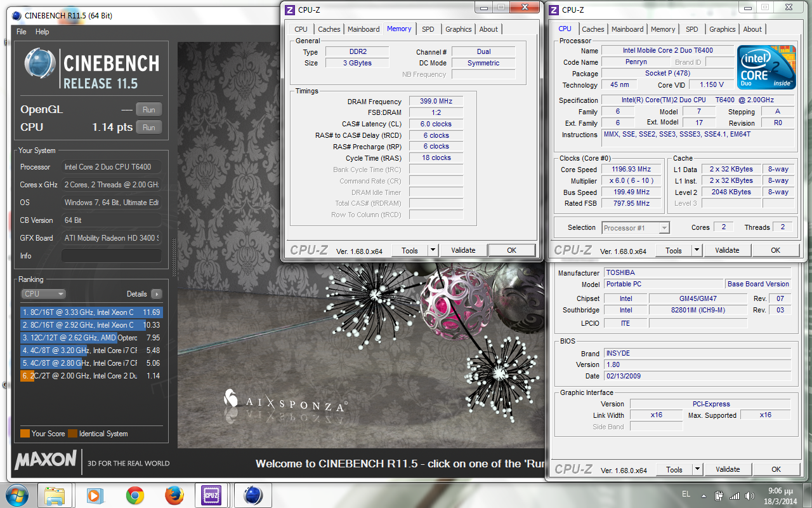Click OK in the CPU window
The width and height of the screenshot is (812, 508).
pyautogui.click(x=776, y=250)
